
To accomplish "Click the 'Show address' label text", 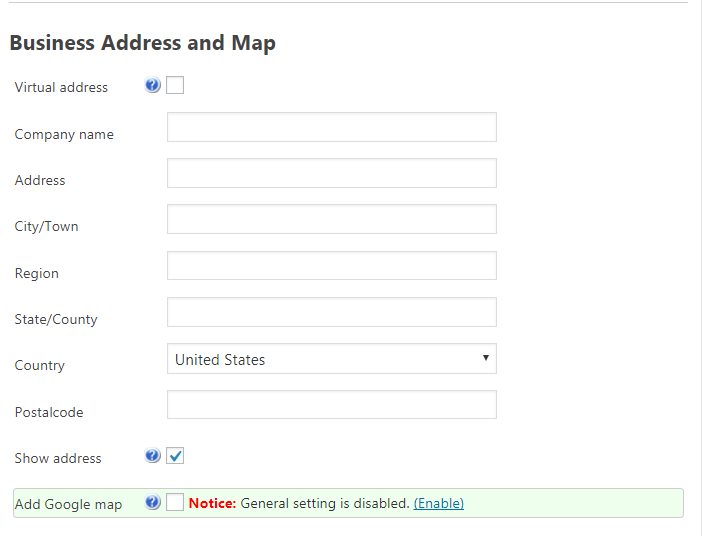I will point(58,458).
